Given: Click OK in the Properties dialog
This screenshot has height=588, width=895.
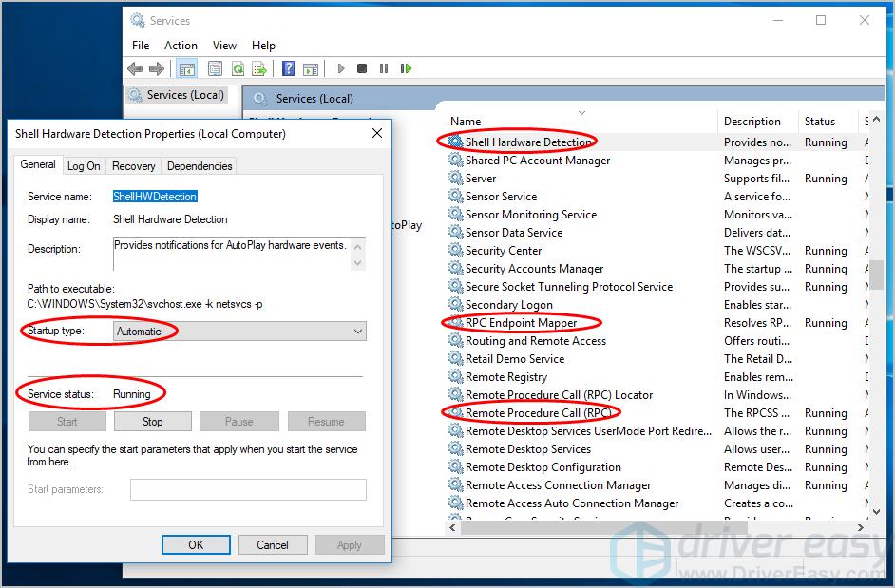Looking at the screenshot, I should coord(196,544).
